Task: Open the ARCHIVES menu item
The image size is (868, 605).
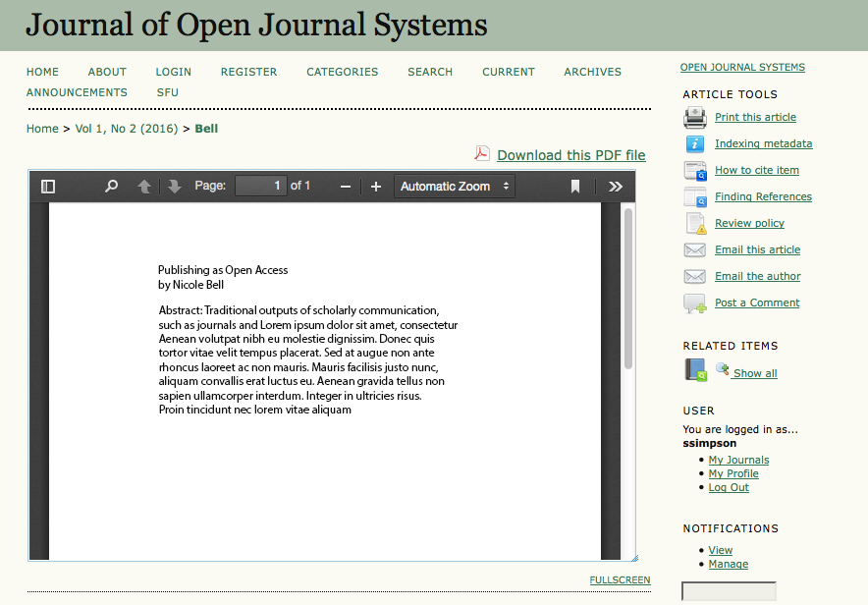Action: 592,72
